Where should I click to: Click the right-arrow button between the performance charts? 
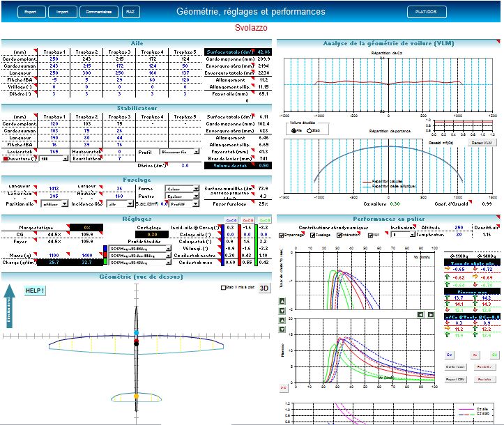431,314
